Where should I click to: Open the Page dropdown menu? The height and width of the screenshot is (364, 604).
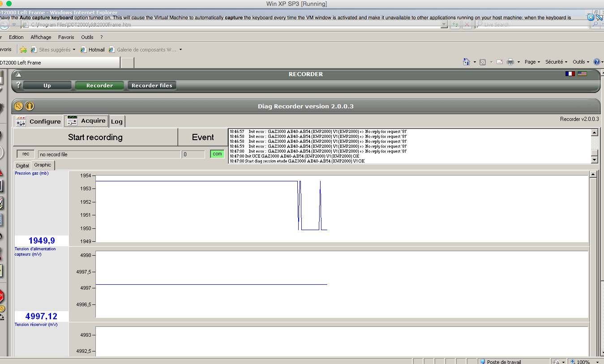click(532, 62)
